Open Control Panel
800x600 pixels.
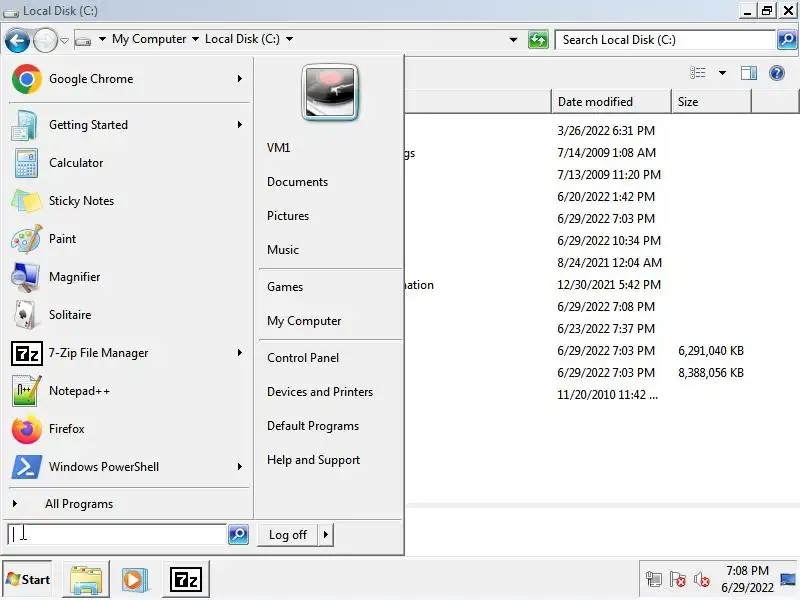[x=303, y=358]
